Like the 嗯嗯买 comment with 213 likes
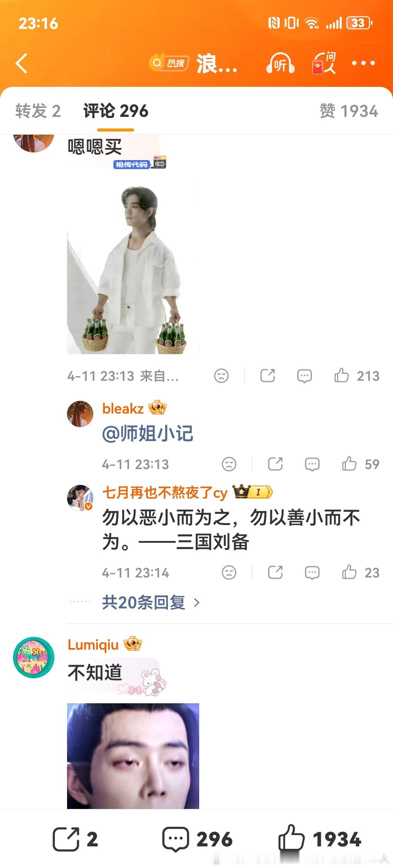 (357, 376)
